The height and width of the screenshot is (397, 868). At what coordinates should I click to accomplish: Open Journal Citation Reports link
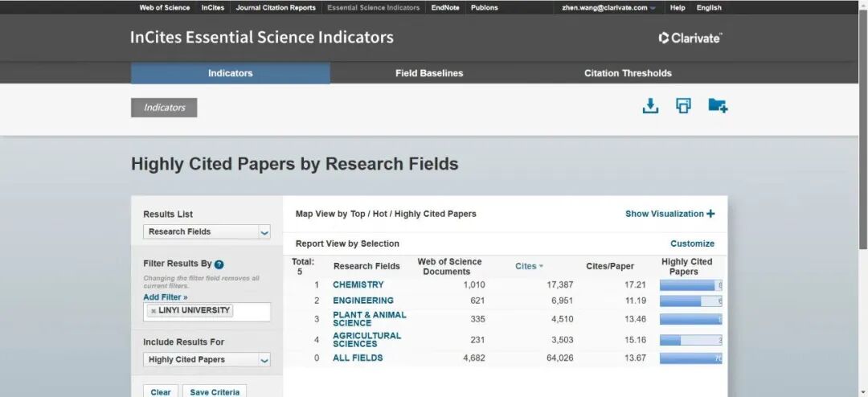(x=276, y=8)
